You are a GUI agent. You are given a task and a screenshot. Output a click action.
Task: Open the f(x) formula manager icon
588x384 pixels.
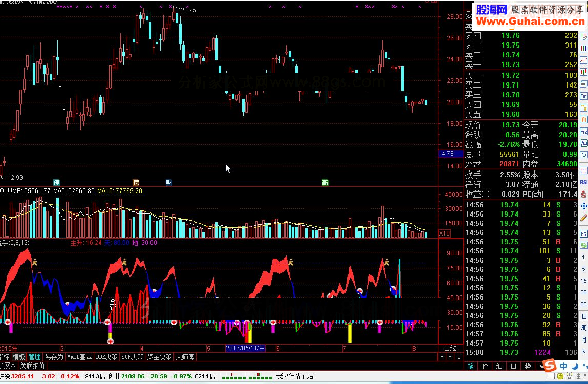583,143
